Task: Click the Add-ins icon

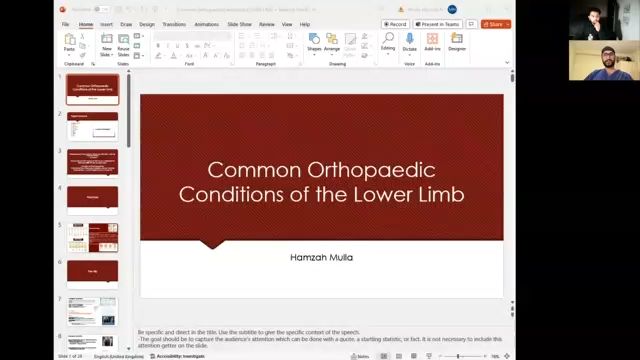Action: tap(432, 42)
